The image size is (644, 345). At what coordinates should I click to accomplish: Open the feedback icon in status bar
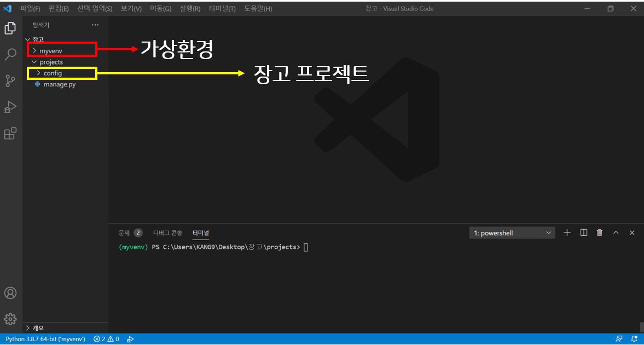[x=619, y=339]
